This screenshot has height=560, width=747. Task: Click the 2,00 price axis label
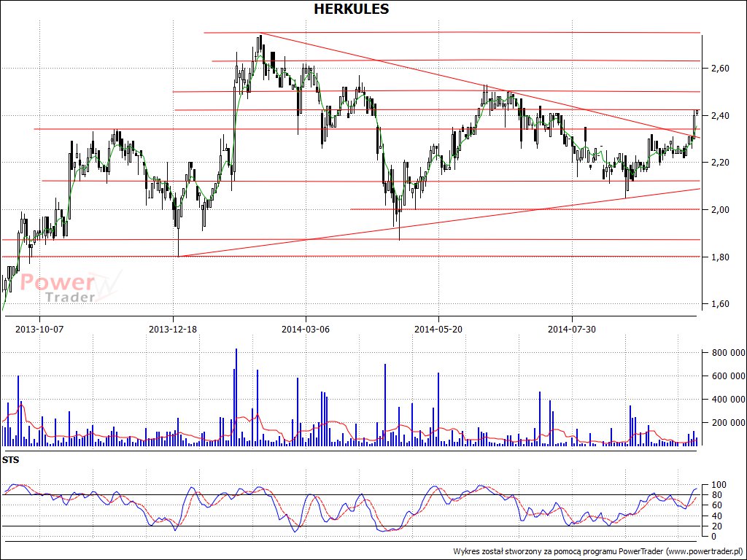(x=719, y=210)
